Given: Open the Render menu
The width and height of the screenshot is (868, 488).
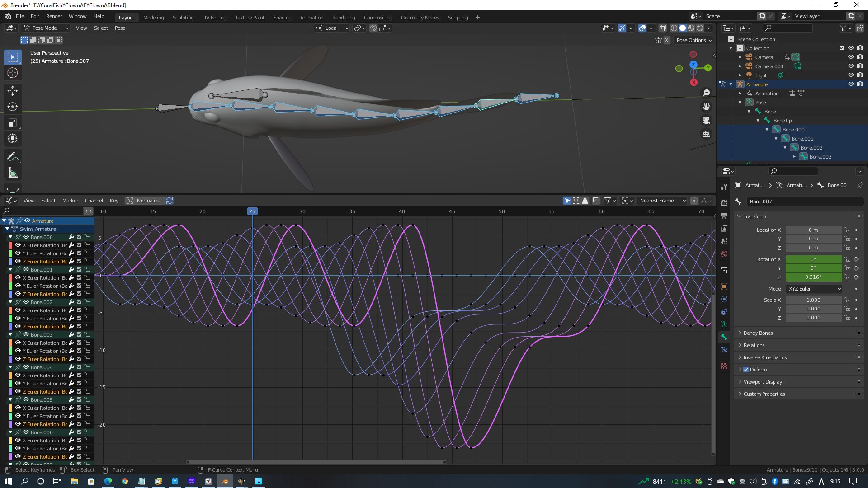Looking at the screenshot, I should pos(54,16).
